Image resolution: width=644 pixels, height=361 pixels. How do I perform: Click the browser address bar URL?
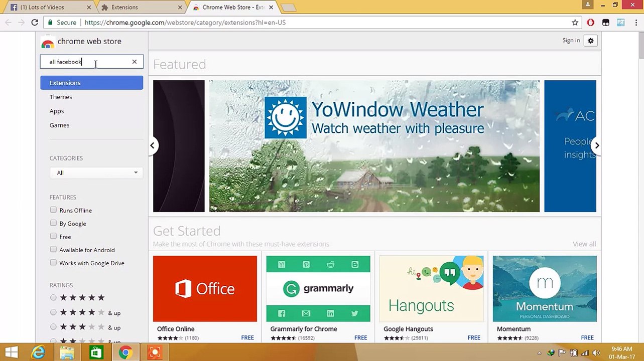coord(185,23)
